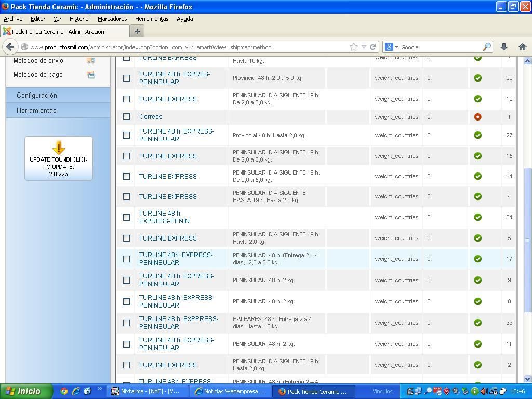The height and width of the screenshot is (399, 532).
Task: Launch Chrome from the quick launch bar
Action: tap(64, 391)
